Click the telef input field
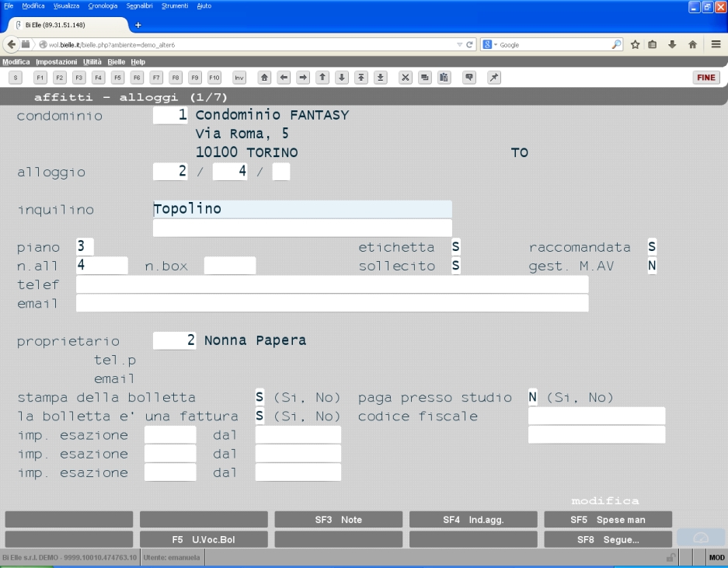Viewport: 728px width, 568px height. [x=333, y=284]
